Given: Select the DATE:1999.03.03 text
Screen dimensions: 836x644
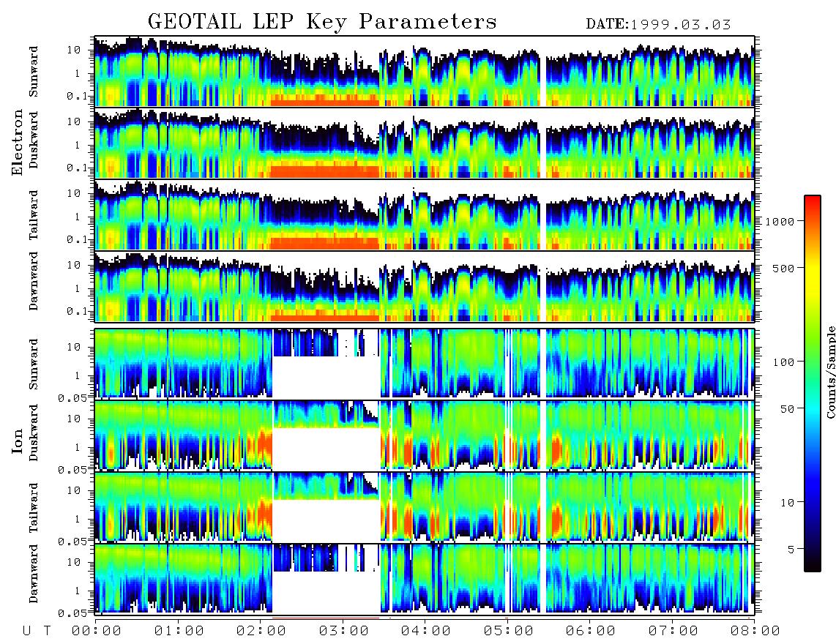Looking at the screenshot, I should pos(658,25).
